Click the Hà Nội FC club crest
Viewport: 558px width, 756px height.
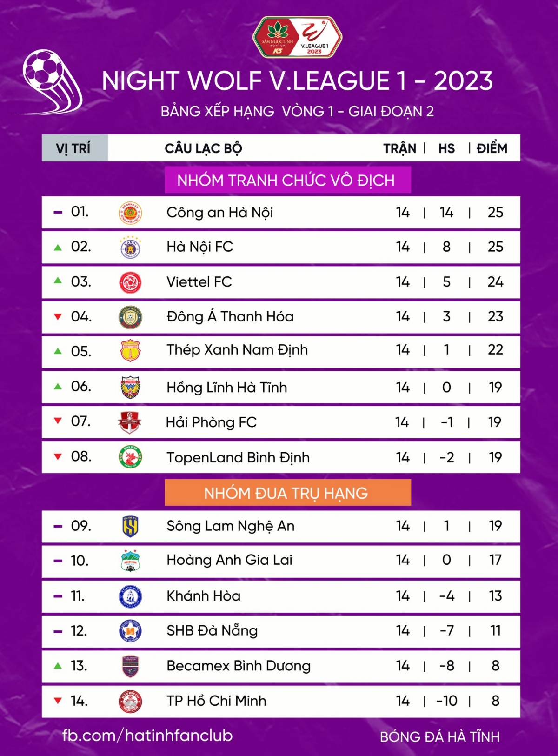tap(130, 248)
